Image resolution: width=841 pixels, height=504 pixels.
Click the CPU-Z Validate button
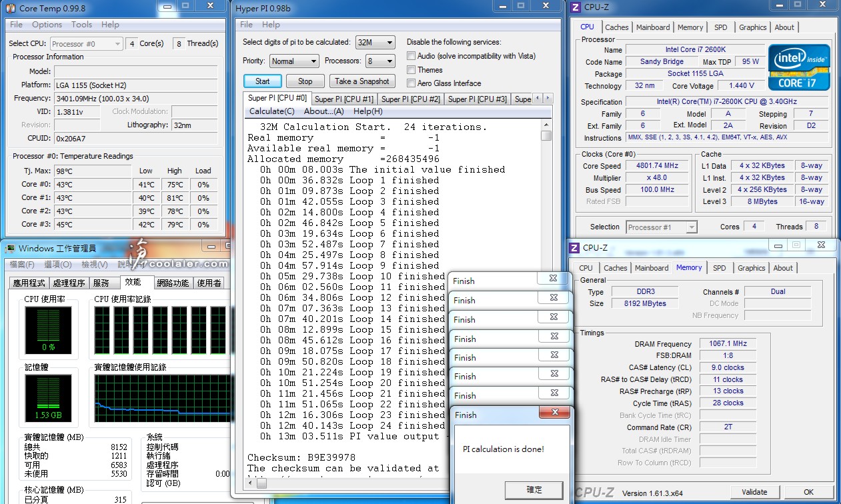(x=754, y=492)
